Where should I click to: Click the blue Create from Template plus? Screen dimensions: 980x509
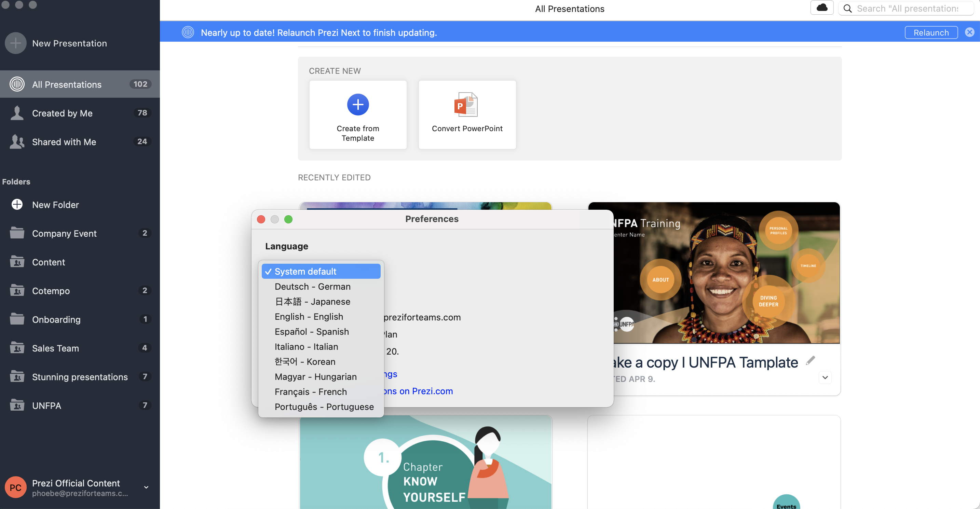[358, 104]
